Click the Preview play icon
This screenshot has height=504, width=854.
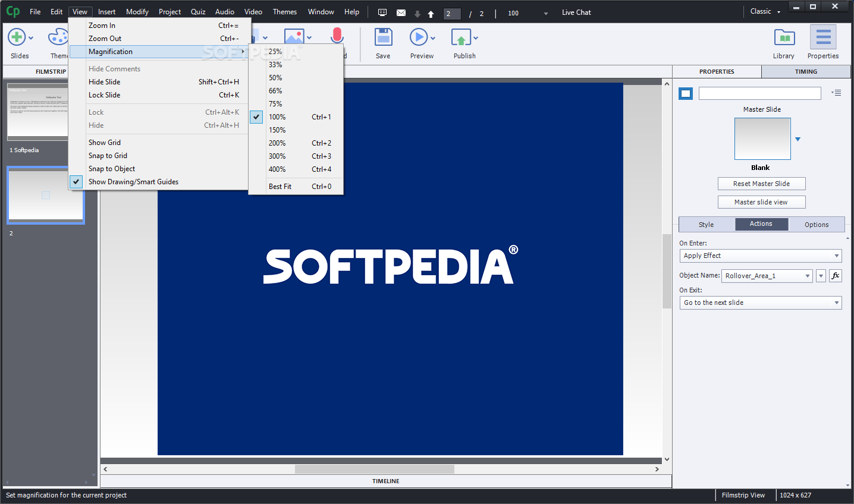click(x=419, y=37)
